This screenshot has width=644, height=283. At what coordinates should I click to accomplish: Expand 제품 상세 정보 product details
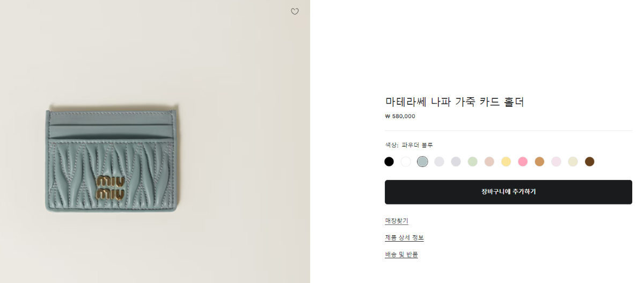(404, 237)
